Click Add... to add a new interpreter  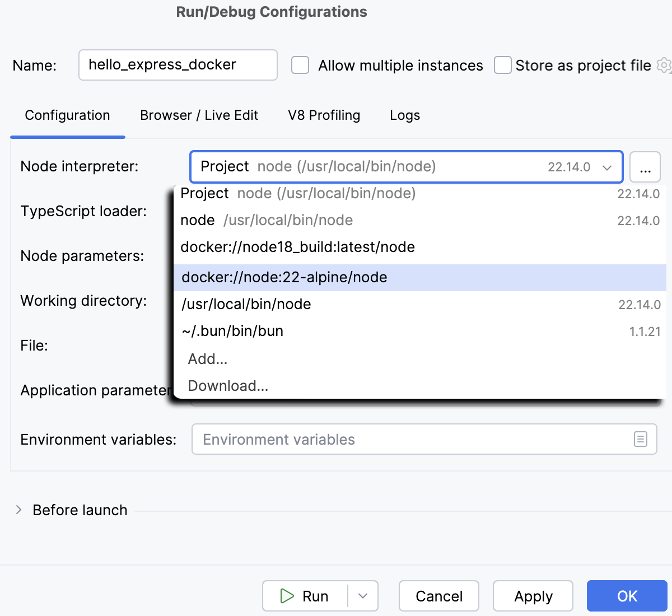coord(207,359)
